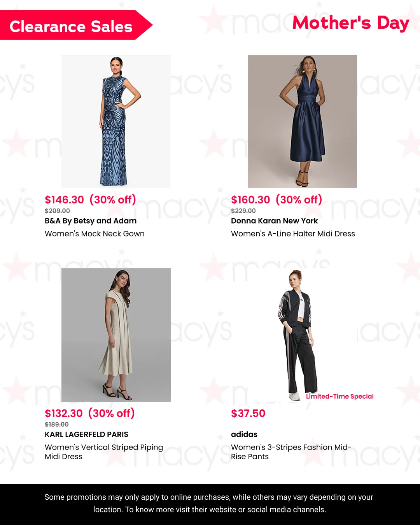Click the $146.30 sale price
This screenshot has width=420, height=525.
[x=64, y=200]
